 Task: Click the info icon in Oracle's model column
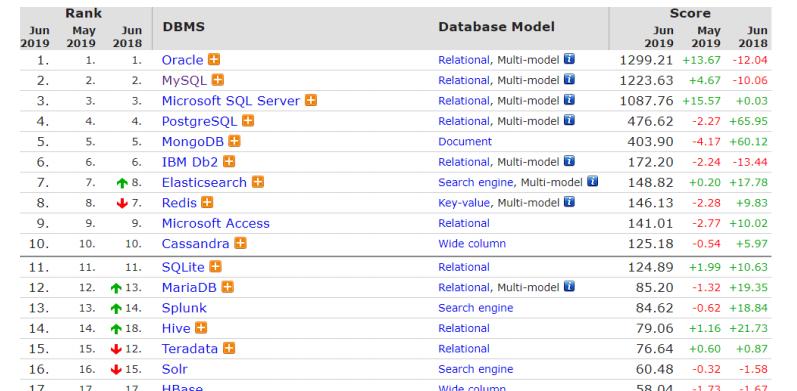[569, 59]
